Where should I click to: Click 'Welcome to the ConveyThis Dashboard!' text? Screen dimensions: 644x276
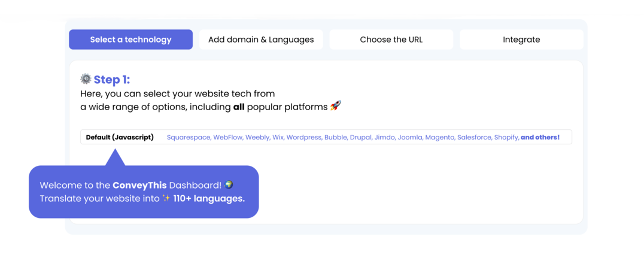131,185
